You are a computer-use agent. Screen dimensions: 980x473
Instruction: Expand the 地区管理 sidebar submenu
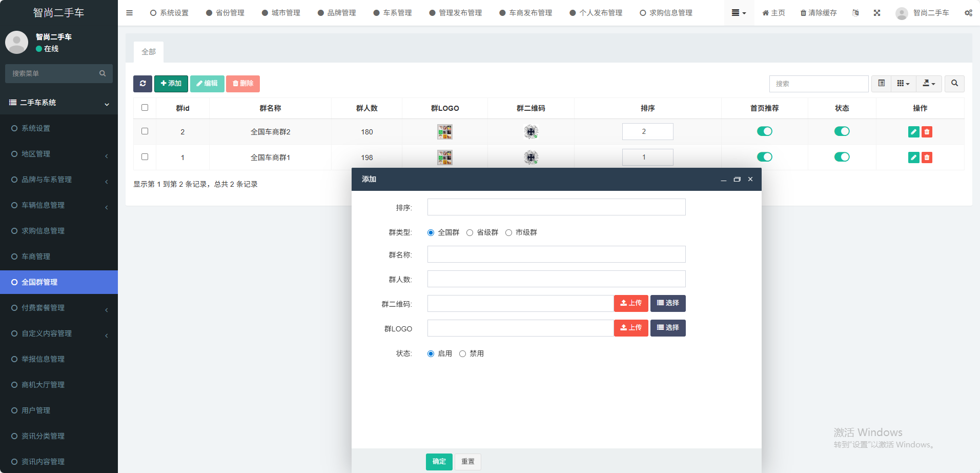click(59, 154)
